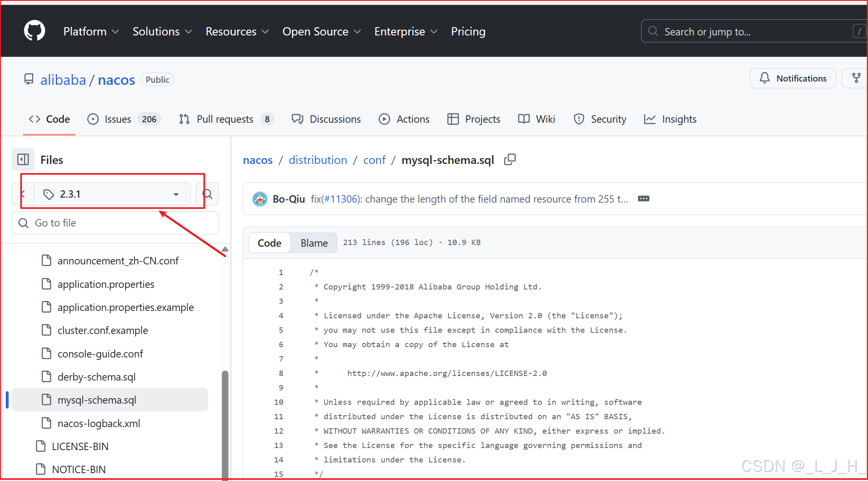Viewport: 868px width, 481px height.
Task: Click the file search magnifier icon
Action: 208,194
